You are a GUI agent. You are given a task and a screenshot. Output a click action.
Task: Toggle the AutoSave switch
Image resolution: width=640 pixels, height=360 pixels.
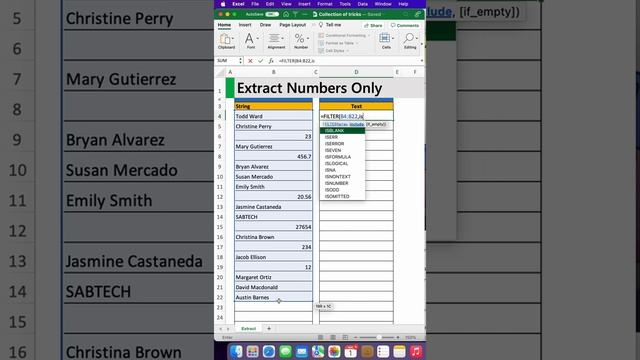coord(271,14)
